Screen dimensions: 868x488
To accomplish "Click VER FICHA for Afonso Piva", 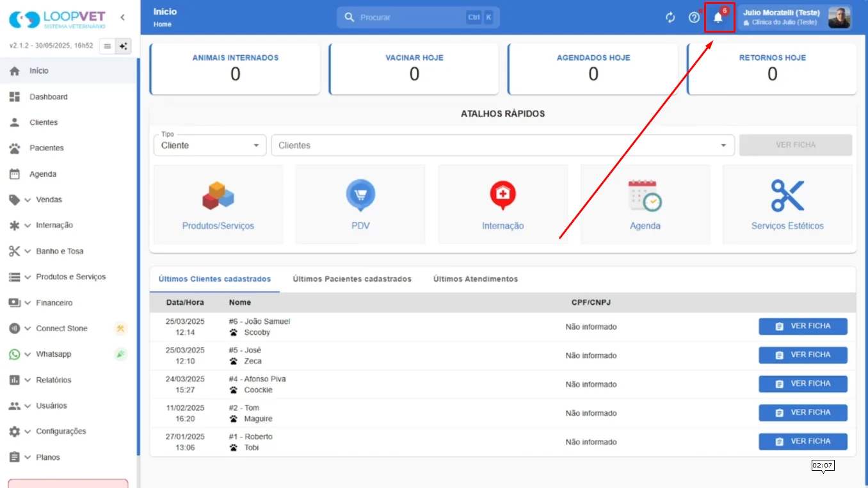I will [x=803, y=384].
